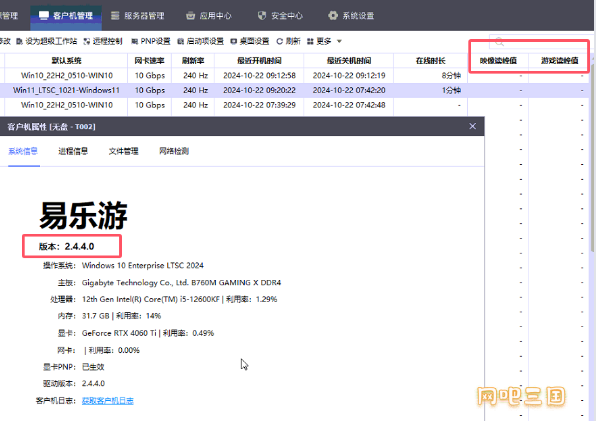Click Windows 10 Enterprise LTSC 2024 value

[143, 265]
